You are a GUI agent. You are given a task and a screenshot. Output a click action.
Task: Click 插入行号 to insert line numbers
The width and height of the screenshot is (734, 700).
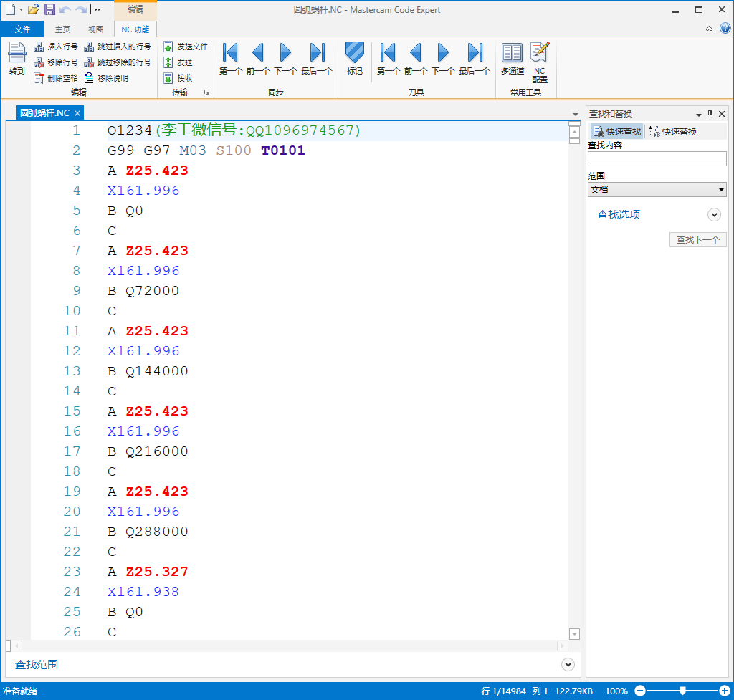[x=55, y=47]
